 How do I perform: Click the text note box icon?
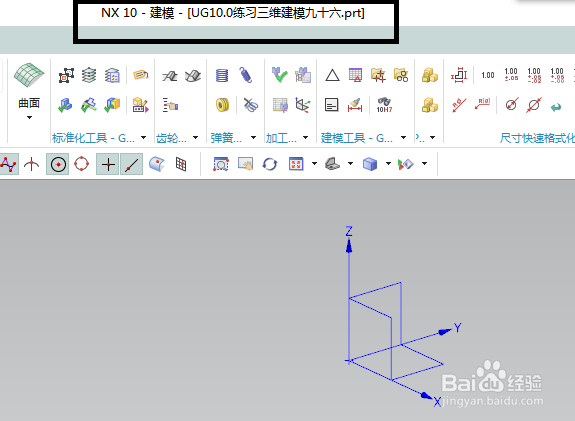[x=332, y=105]
